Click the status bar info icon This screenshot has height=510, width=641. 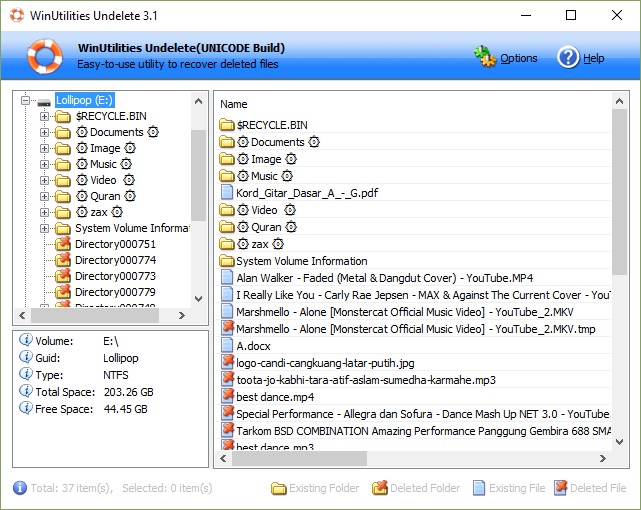[x=20, y=488]
